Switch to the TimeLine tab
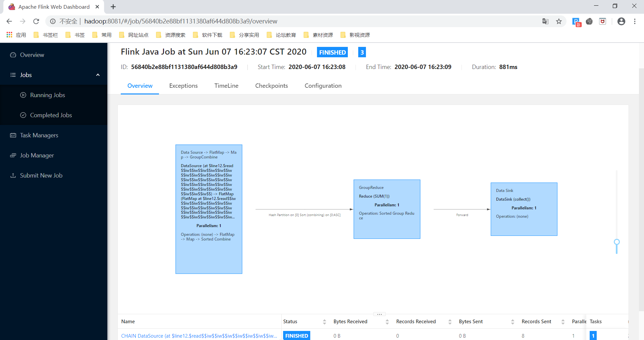Image resolution: width=644 pixels, height=340 pixels. [226, 86]
